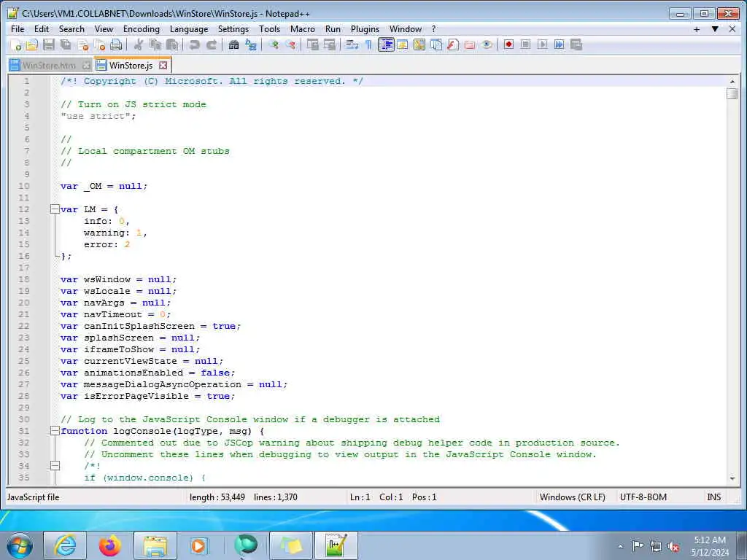The width and height of the screenshot is (747, 560).
Task: Click the Save All toolbar icon
Action: (x=66, y=44)
